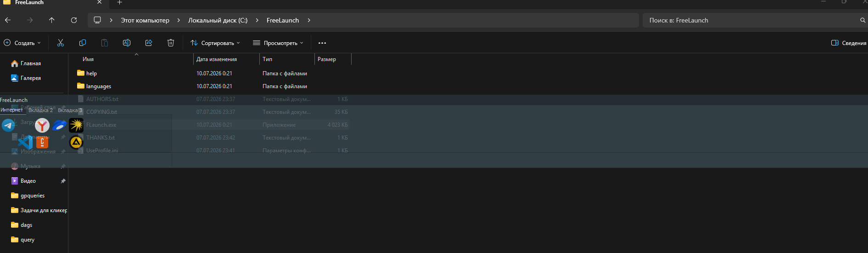Launch the AIMP yellow triangle icon
This screenshot has height=253, width=868.
tap(76, 142)
